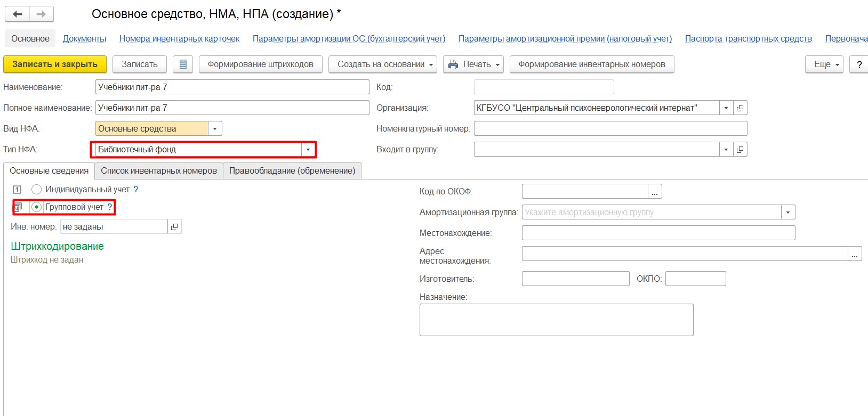This screenshot has width=868, height=416.
Task: Click the Записать button
Action: click(x=140, y=64)
